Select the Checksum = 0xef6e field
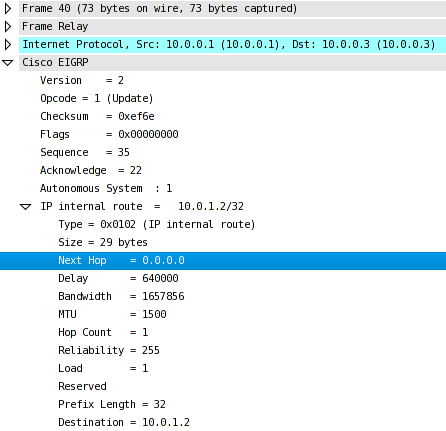The image size is (446, 431). point(97,116)
